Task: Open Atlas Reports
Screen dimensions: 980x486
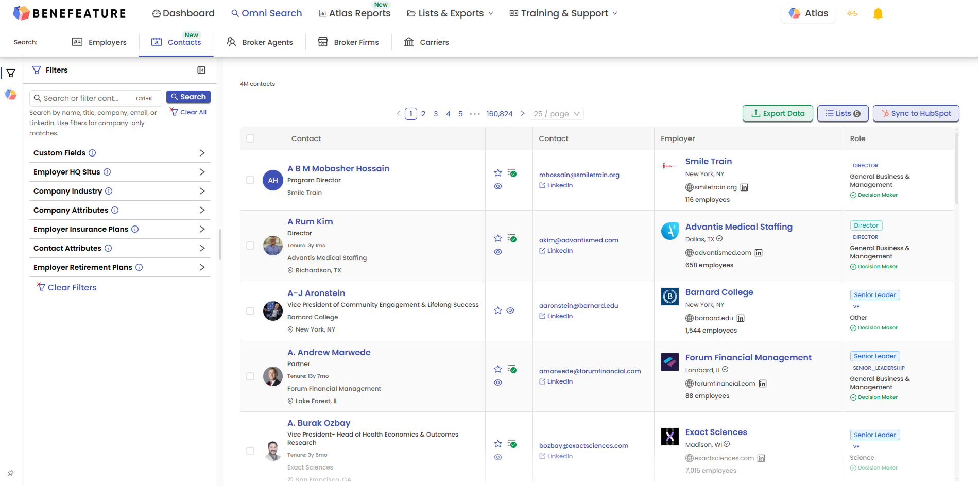Action: pos(355,13)
